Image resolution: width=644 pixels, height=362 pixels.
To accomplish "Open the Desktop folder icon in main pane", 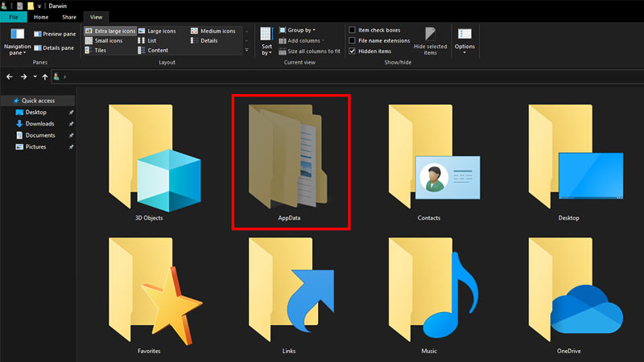I will 575,162.
